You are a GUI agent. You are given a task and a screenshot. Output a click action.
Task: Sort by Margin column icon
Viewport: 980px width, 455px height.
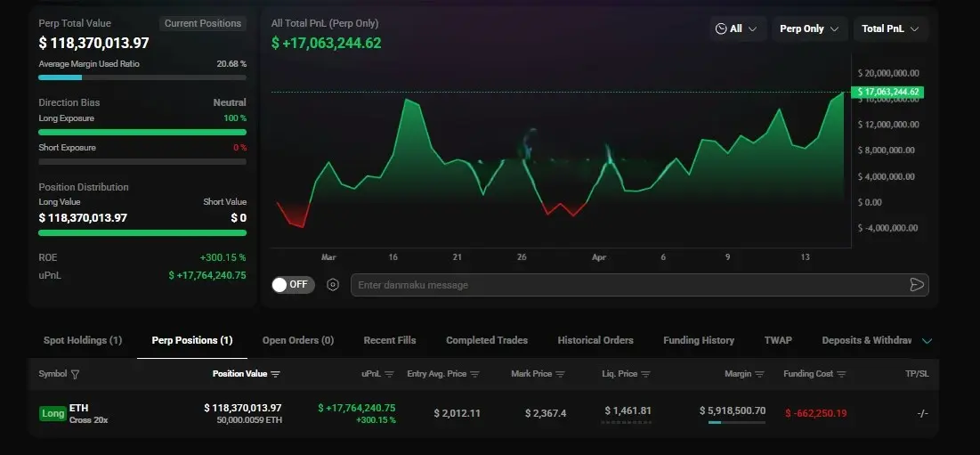coord(759,374)
